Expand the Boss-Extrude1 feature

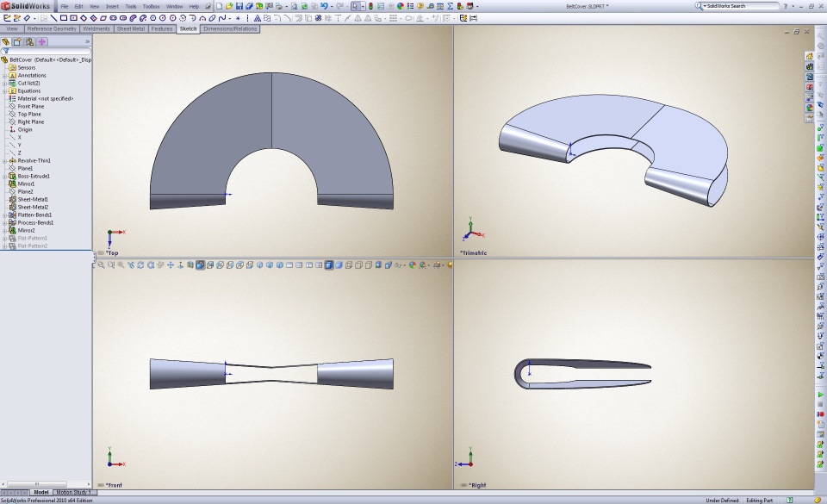pyautogui.click(x=5, y=176)
